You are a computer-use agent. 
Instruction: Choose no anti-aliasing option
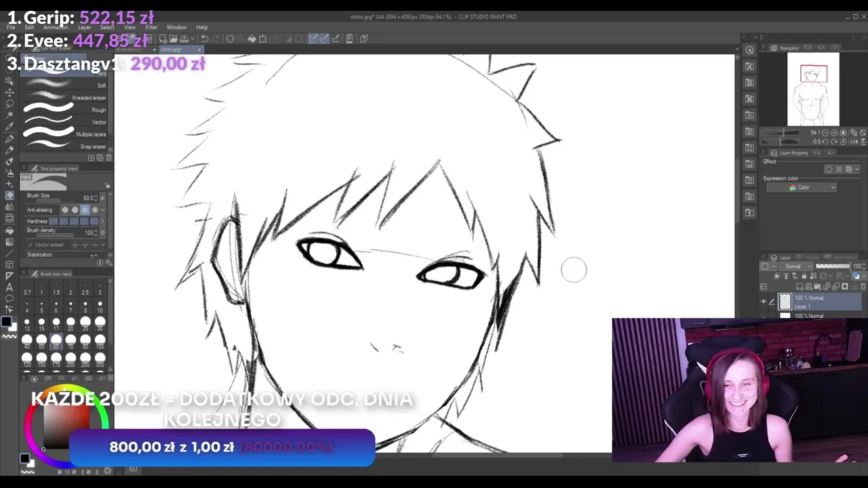[x=65, y=209]
